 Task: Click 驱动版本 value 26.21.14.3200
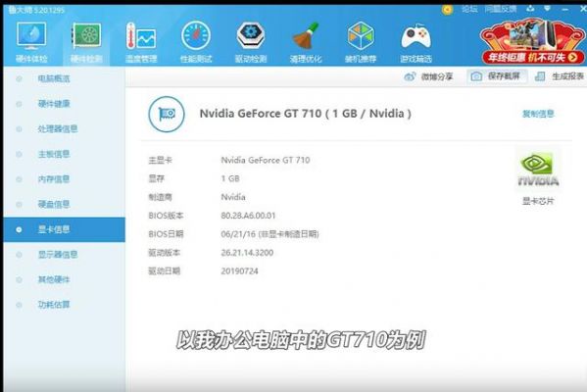tap(247, 253)
